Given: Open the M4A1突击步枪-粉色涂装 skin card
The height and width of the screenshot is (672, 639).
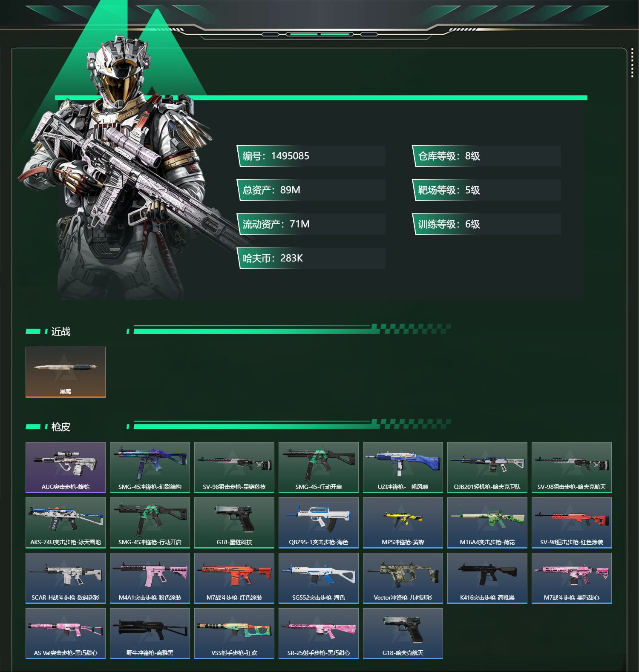Looking at the screenshot, I should 150,578.
